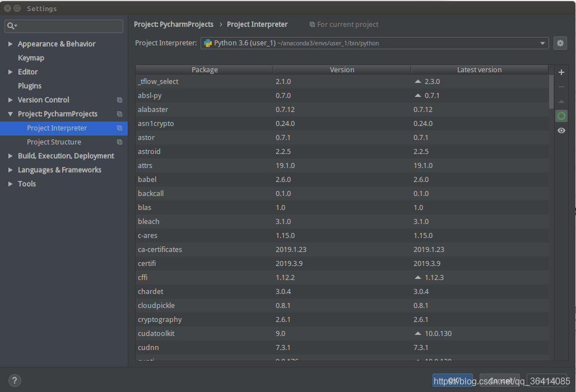The width and height of the screenshot is (576, 392).
Task: Expand Appearance & Behavior section
Action: [10, 44]
